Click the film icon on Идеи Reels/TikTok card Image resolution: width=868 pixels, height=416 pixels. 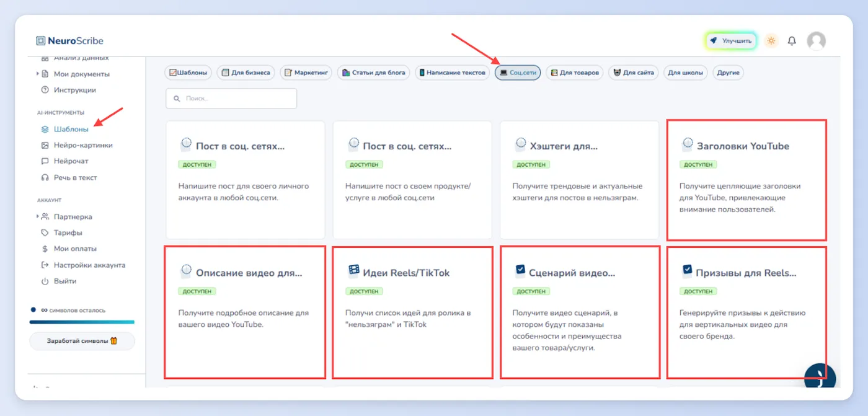354,270
